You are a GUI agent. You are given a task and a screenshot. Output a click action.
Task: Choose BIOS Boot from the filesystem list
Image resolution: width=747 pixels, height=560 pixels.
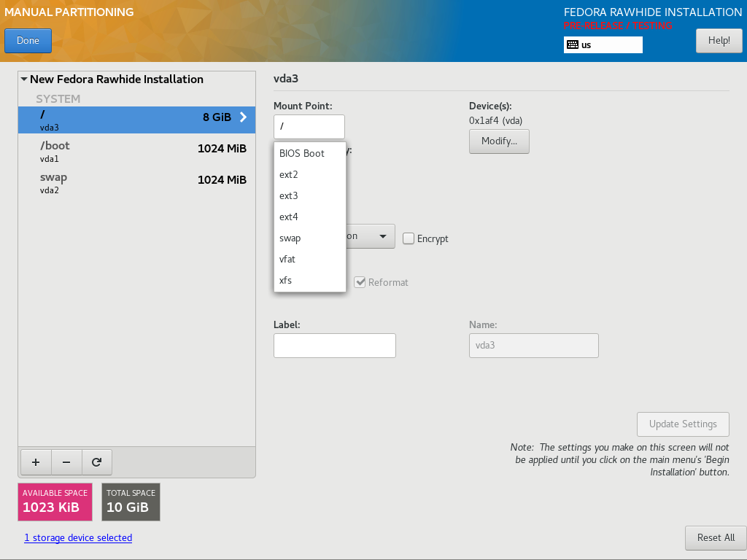click(309, 153)
